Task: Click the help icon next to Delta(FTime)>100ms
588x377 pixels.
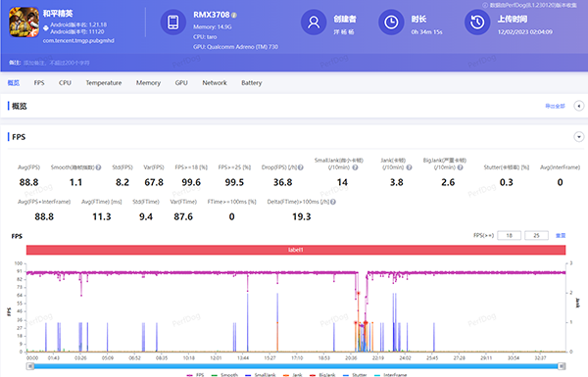Action: coord(333,202)
